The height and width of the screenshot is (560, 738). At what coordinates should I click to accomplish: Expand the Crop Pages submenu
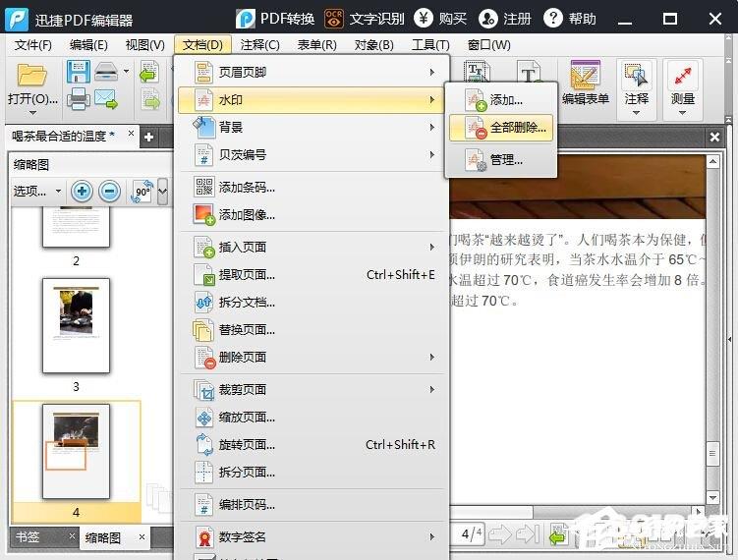pos(312,390)
